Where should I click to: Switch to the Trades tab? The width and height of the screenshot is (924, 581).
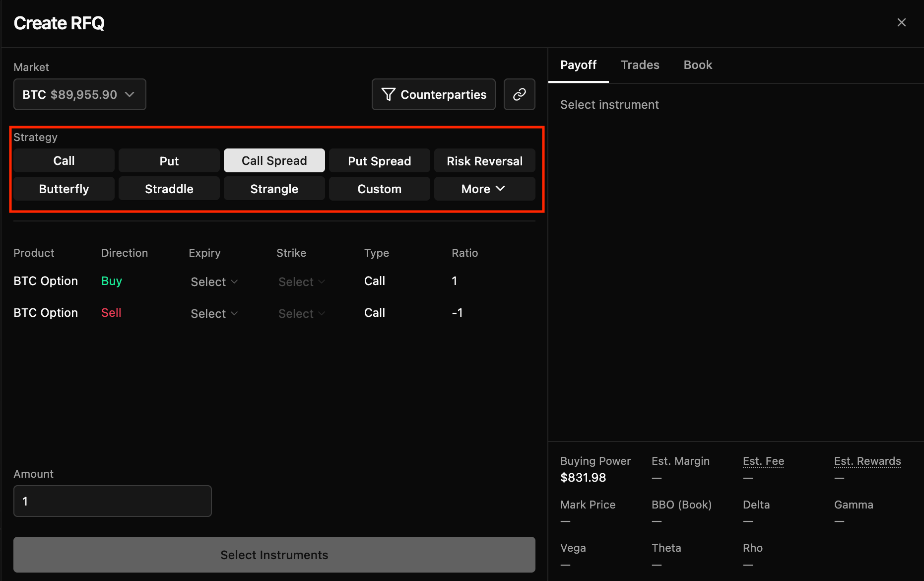pyautogui.click(x=640, y=65)
